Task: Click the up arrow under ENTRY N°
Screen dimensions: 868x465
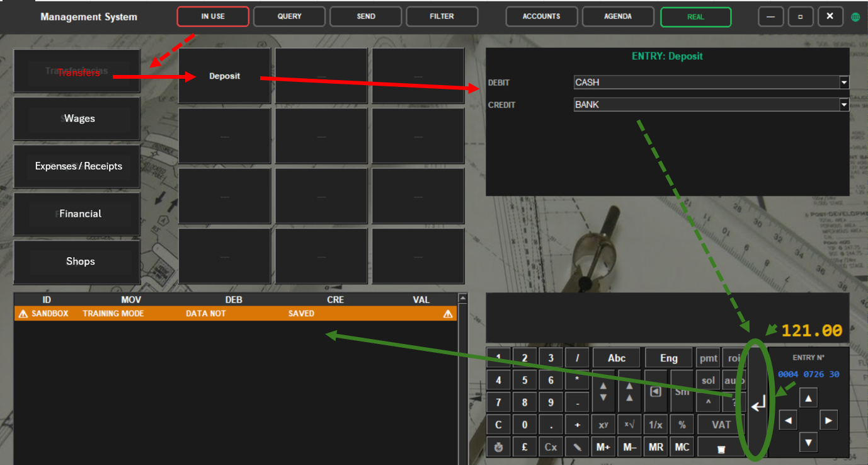Action: pos(809,398)
